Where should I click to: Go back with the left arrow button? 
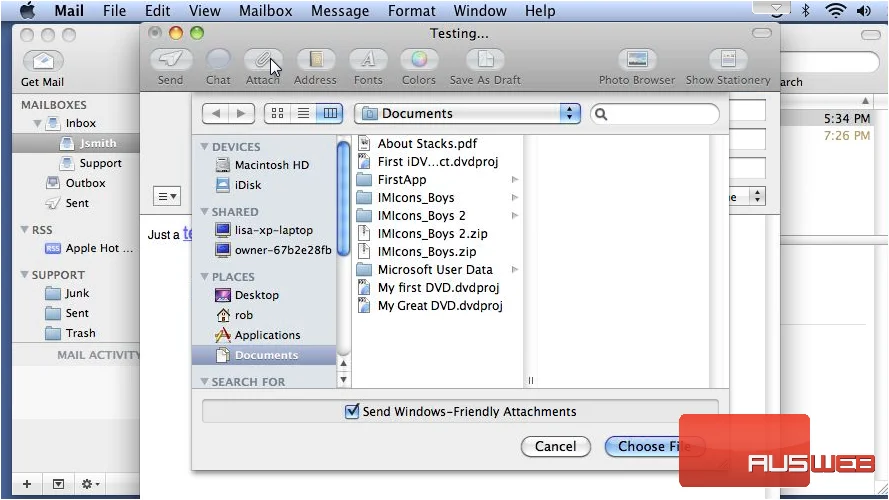click(x=215, y=113)
